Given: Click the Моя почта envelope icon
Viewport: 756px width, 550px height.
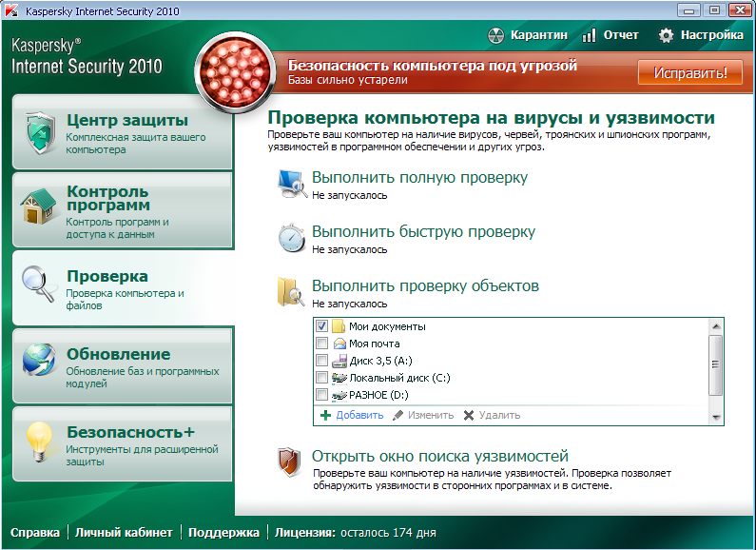Looking at the screenshot, I should coord(339,344).
